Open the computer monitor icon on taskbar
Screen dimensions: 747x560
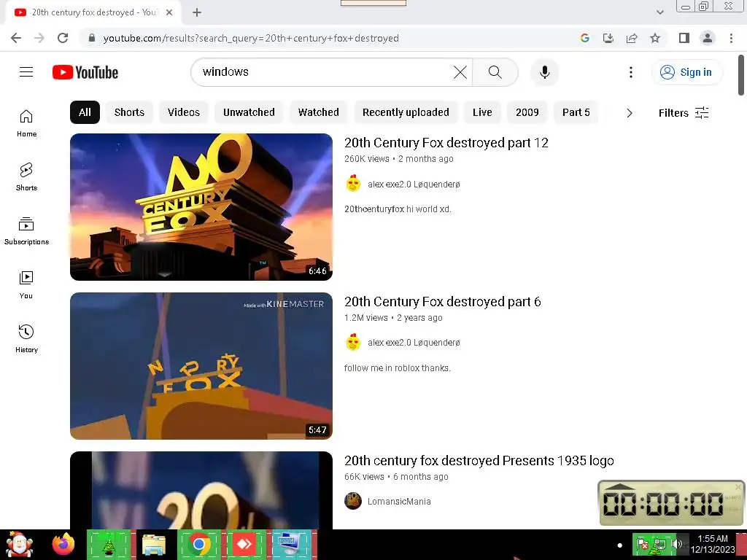pos(290,545)
